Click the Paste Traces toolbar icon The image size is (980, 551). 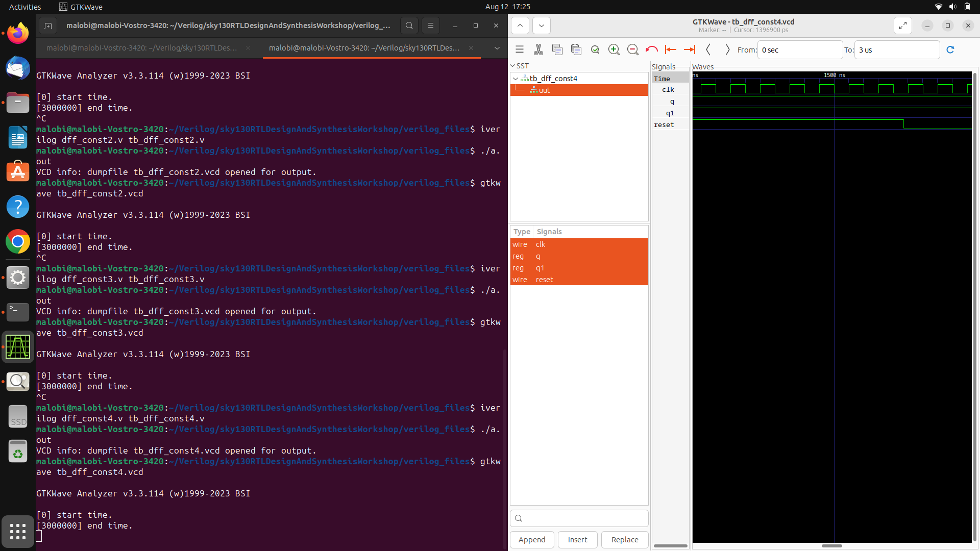(x=576, y=49)
